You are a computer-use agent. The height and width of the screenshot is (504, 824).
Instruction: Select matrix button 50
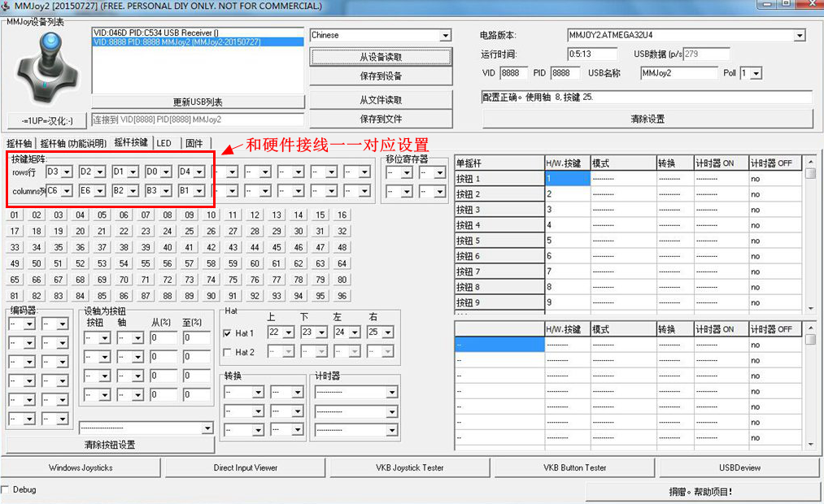(37, 263)
